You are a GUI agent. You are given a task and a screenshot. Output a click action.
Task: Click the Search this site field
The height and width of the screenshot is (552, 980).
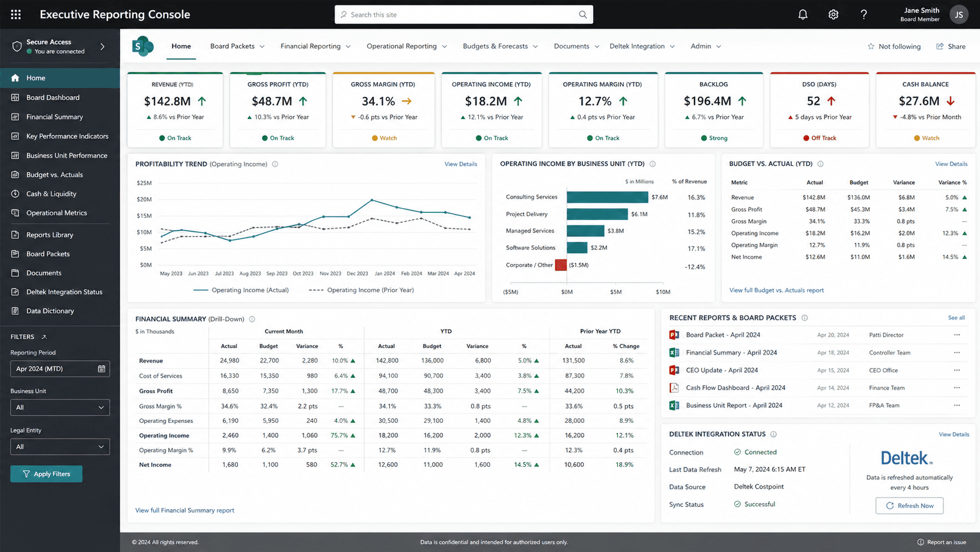pyautogui.click(x=464, y=15)
